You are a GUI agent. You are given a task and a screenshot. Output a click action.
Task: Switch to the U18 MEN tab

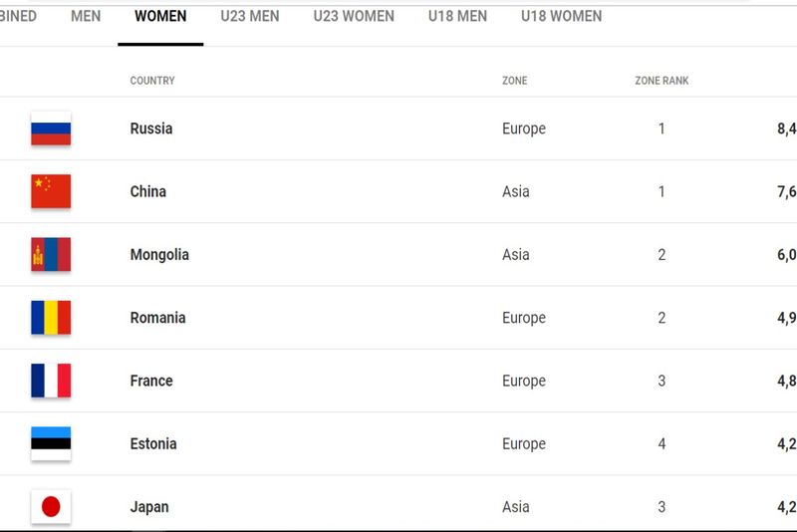click(x=458, y=16)
